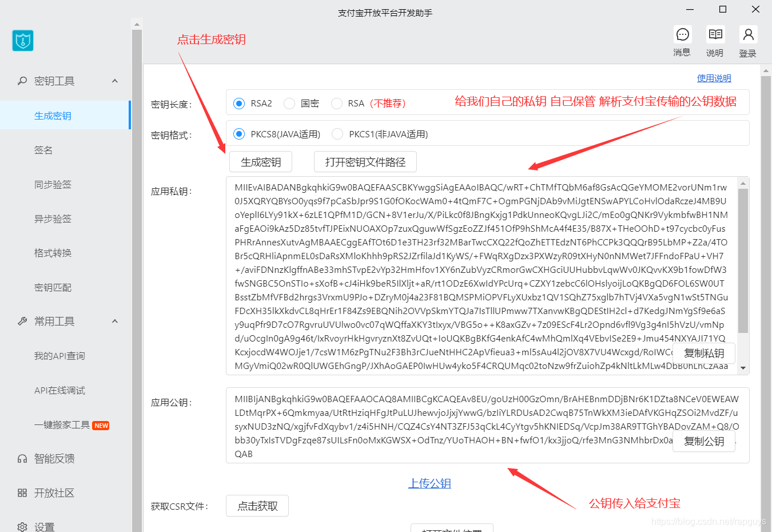Click the wrench icon beside 常用工具
Screen dimensions: 772x532
point(22,321)
